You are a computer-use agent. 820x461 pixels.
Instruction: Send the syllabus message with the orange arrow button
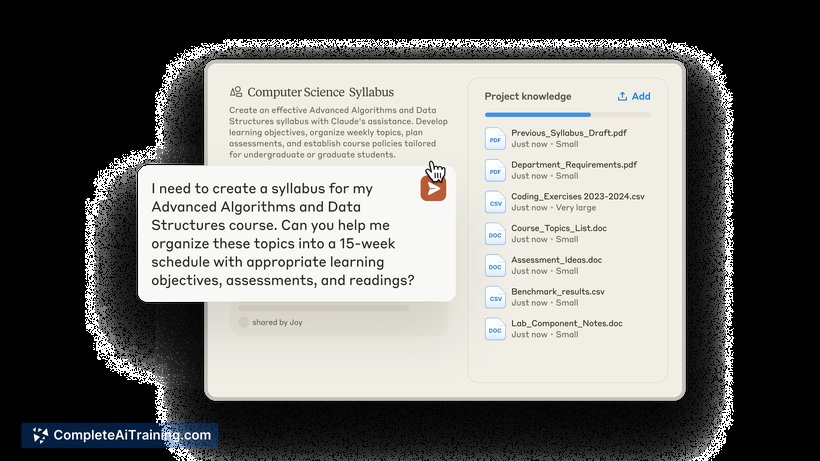pos(433,189)
